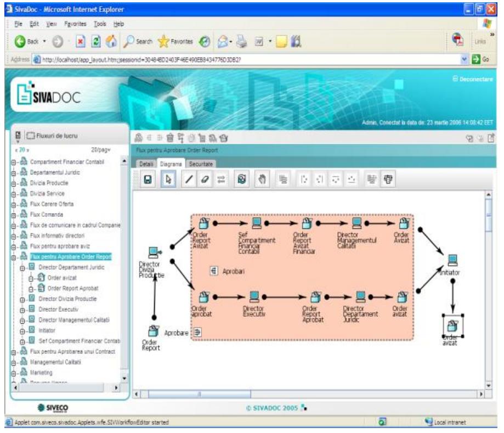Open the File menu
This screenshot has height=433, width=504.
pos(18,24)
